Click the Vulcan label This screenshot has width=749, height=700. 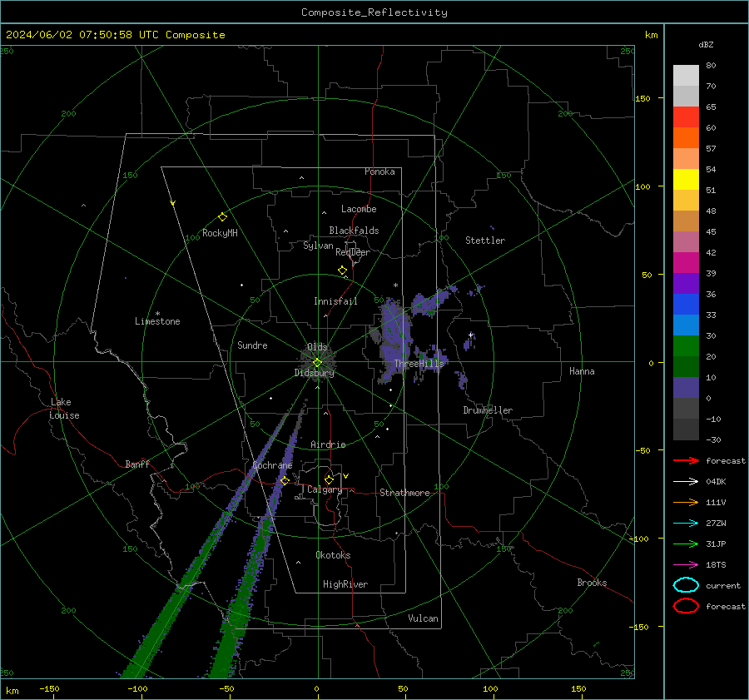[x=424, y=618]
